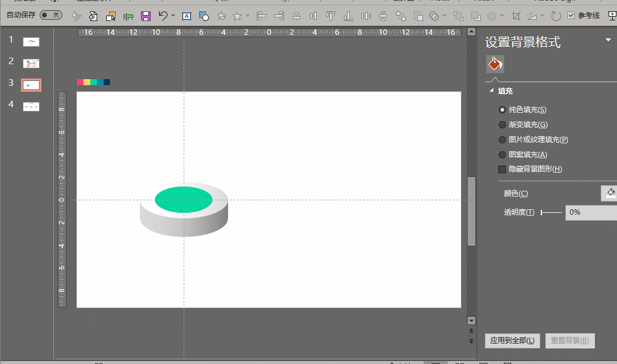Toggle the 参考线 guides checkbox
617x364 pixels.
[571, 16]
